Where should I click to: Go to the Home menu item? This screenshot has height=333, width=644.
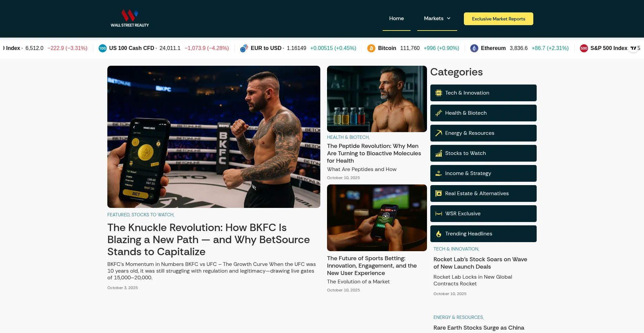[396, 18]
